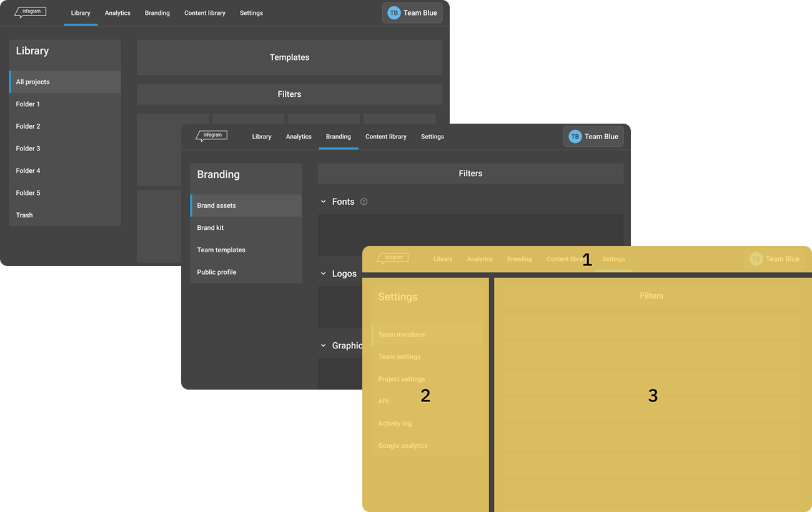
Task: Open Folder 5 in Library sidebar
Action: point(65,193)
